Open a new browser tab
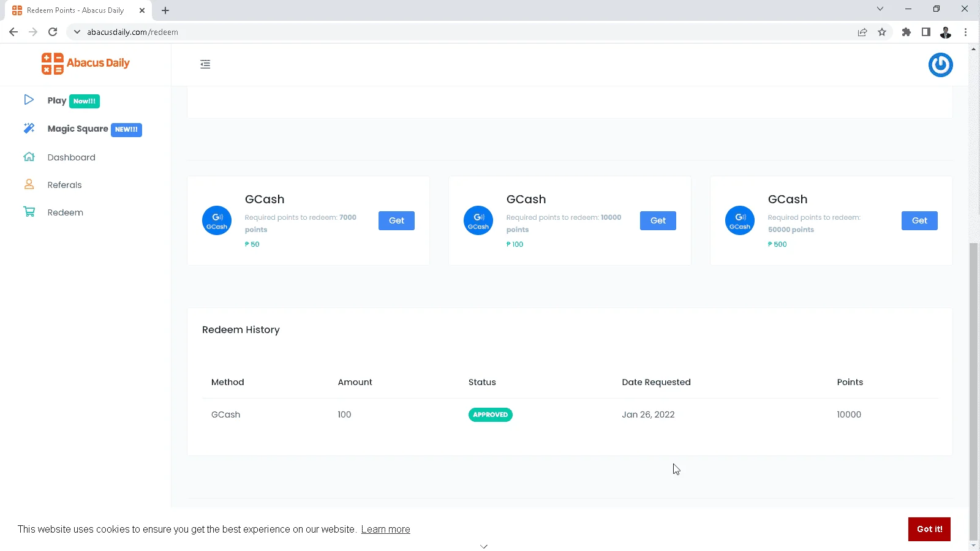Screen dimensions: 980x551 tap(165, 10)
